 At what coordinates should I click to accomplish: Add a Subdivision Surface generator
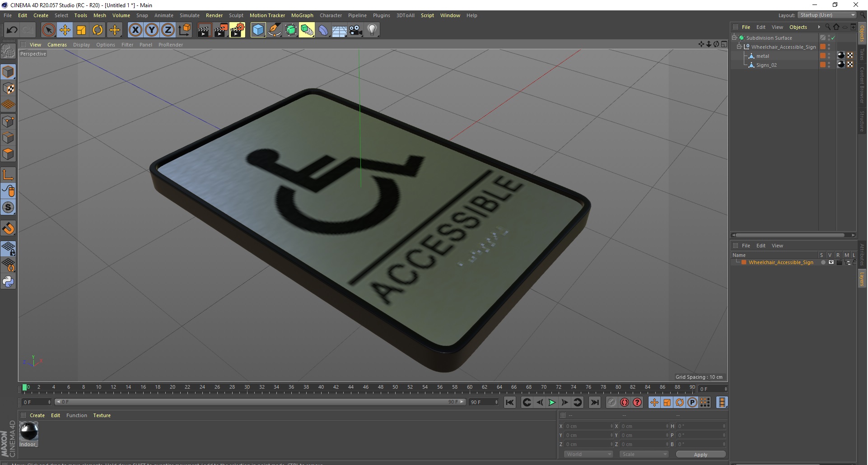(291, 30)
